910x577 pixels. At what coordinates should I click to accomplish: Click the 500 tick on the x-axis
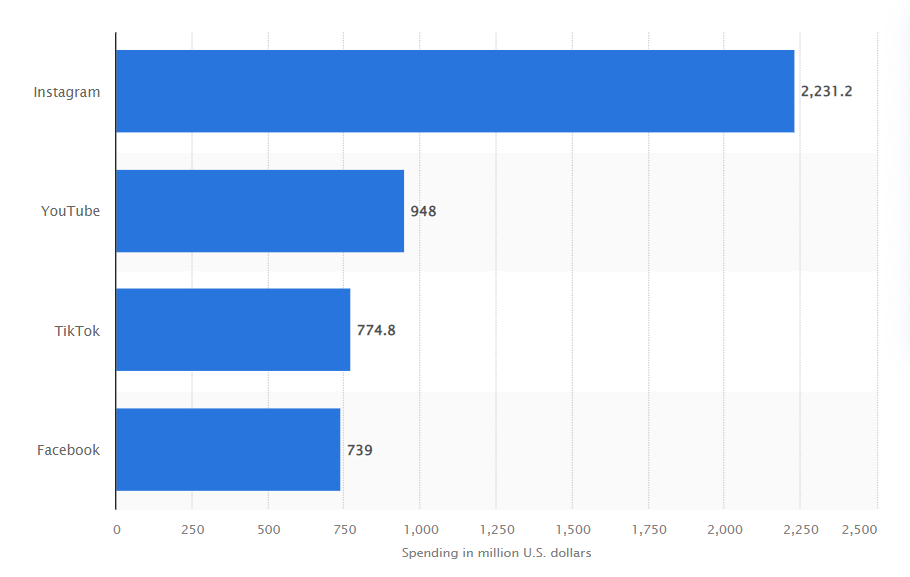[269, 529]
